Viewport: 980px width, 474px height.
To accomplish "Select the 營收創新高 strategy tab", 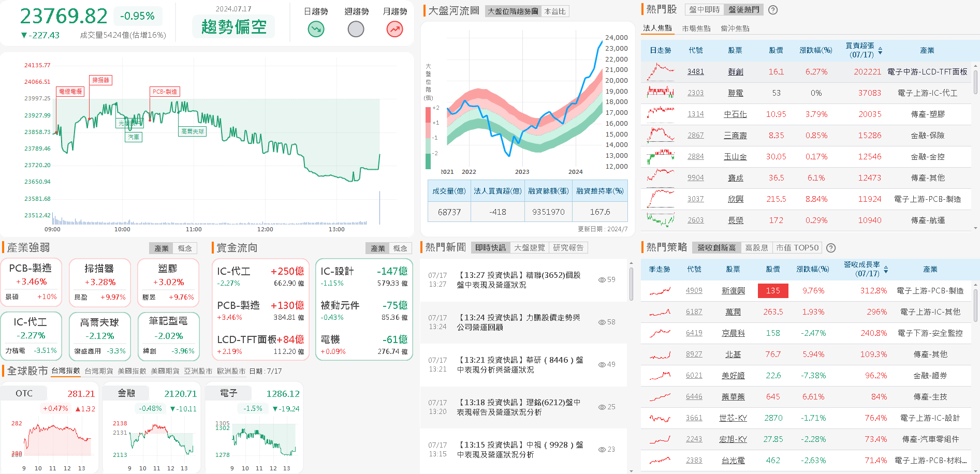I will [x=716, y=248].
